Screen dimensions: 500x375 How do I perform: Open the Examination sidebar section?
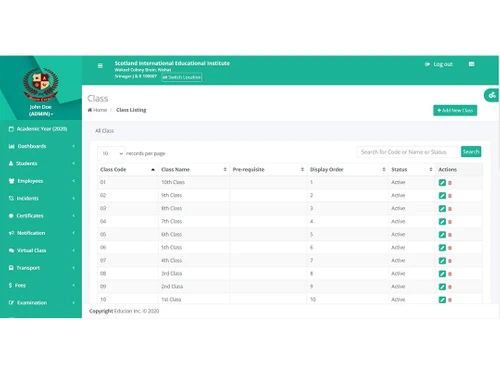[41, 302]
